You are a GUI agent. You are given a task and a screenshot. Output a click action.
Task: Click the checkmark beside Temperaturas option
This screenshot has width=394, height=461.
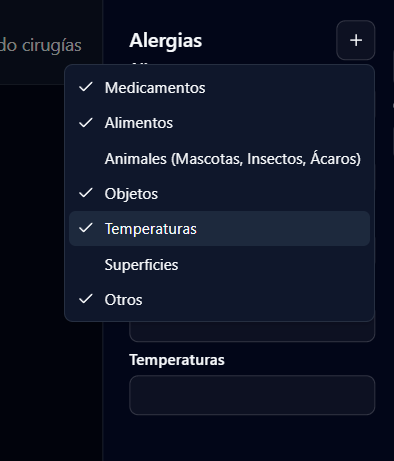(86, 228)
